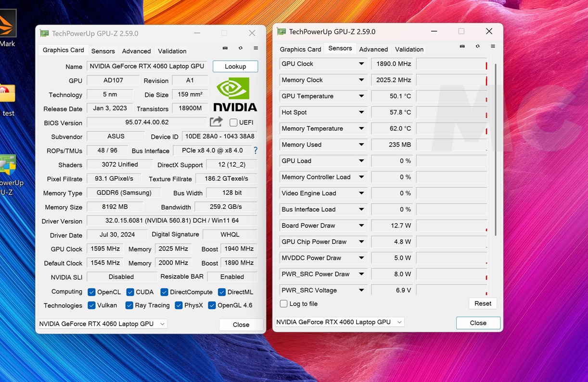The height and width of the screenshot is (382, 588).
Task: Click the Reset button
Action: (483, 303)
